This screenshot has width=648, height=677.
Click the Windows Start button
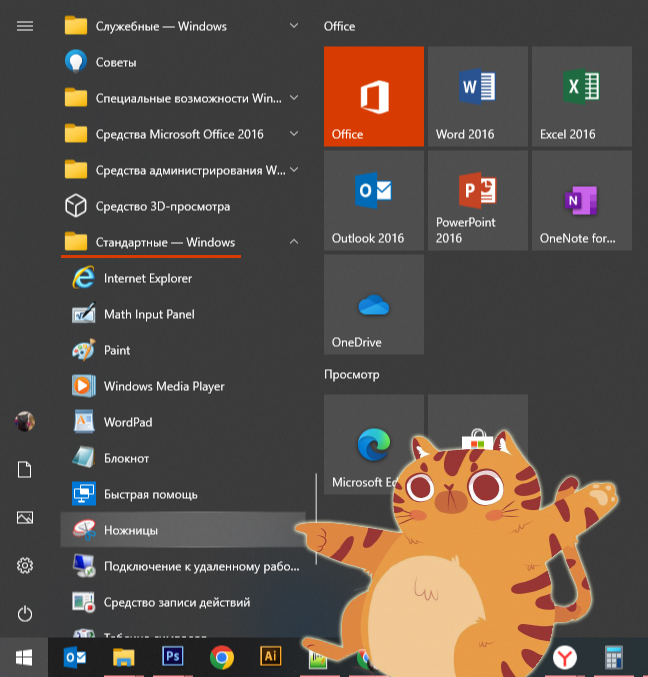[25, 657]
